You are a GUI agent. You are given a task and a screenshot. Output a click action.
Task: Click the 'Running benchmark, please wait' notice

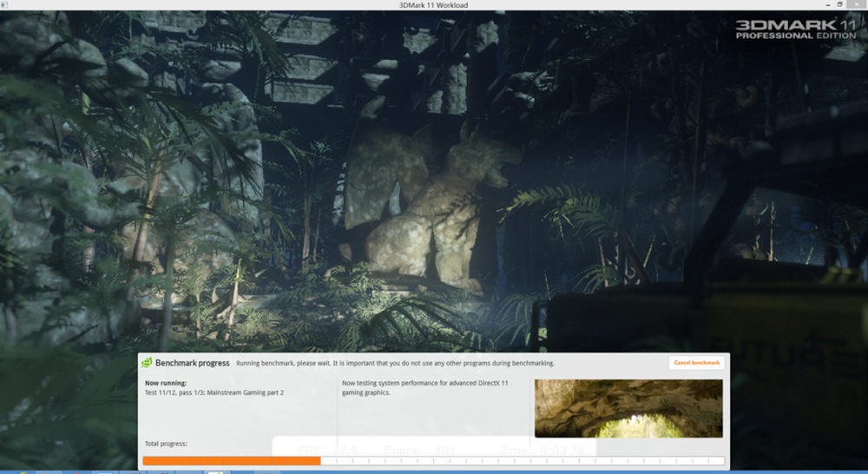tap(395, 363)
